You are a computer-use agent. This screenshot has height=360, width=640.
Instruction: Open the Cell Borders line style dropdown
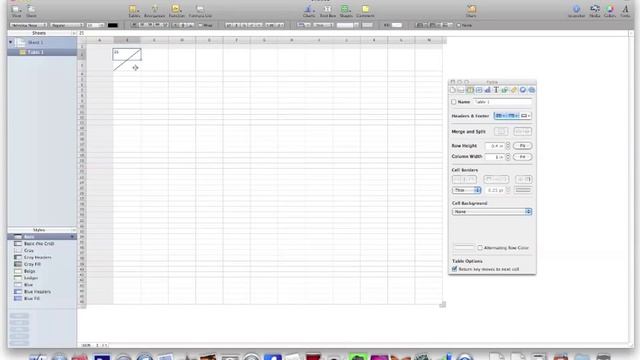click(x=466, y=190)
